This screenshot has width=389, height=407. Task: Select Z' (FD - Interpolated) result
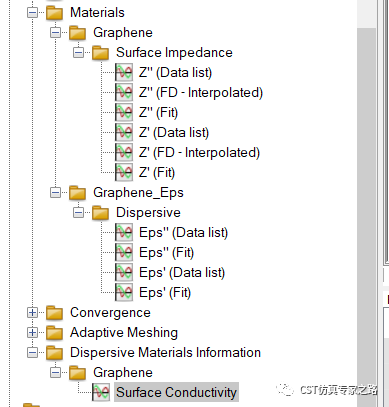pos(199,152)
